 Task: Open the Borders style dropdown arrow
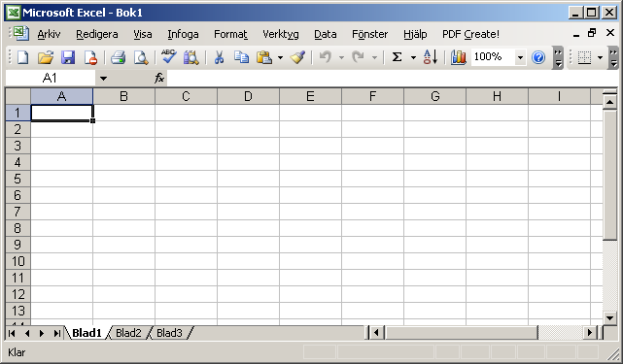tap(600, 58)
